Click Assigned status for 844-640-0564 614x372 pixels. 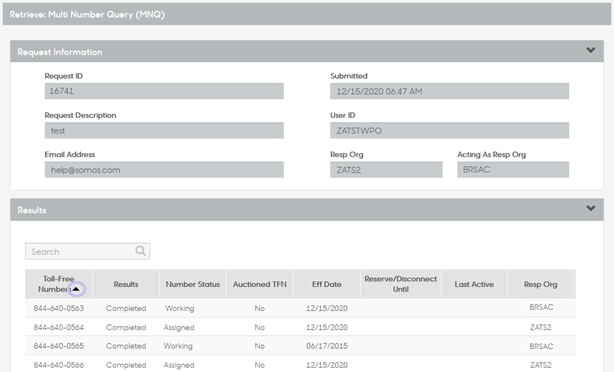click(179, 327)
